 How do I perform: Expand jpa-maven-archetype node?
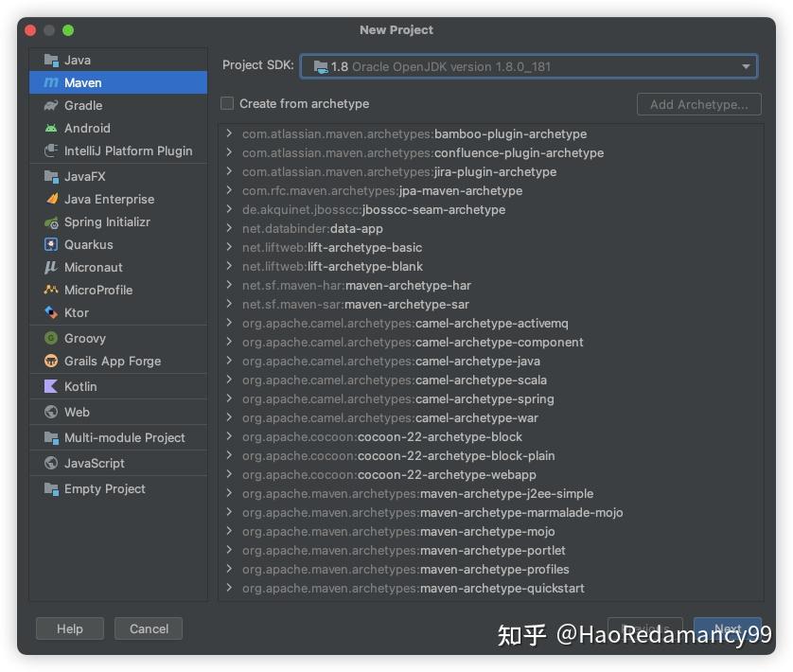coord(230,190)
